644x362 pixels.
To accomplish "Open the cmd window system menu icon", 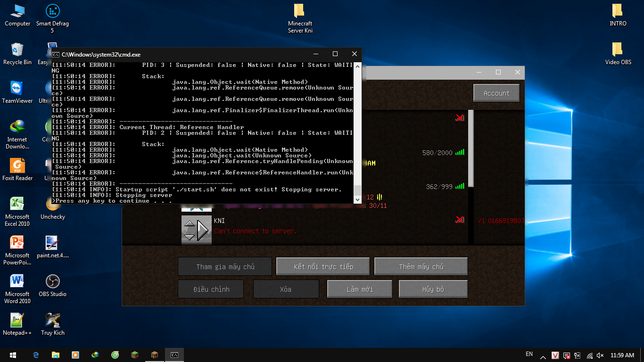I will [56, 54].
